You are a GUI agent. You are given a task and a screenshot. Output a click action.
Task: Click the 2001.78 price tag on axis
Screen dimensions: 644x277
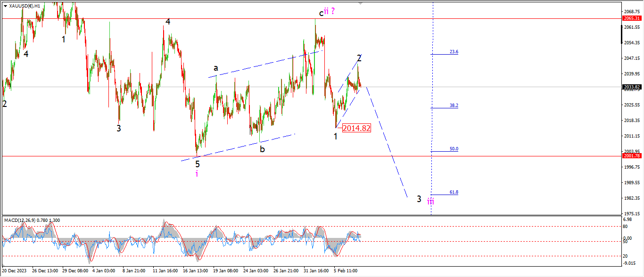[631, 156]
